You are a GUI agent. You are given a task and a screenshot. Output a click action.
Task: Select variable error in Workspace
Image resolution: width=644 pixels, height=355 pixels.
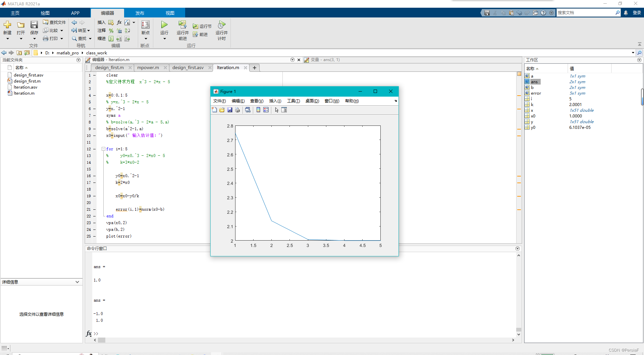[x=536, y=93]
